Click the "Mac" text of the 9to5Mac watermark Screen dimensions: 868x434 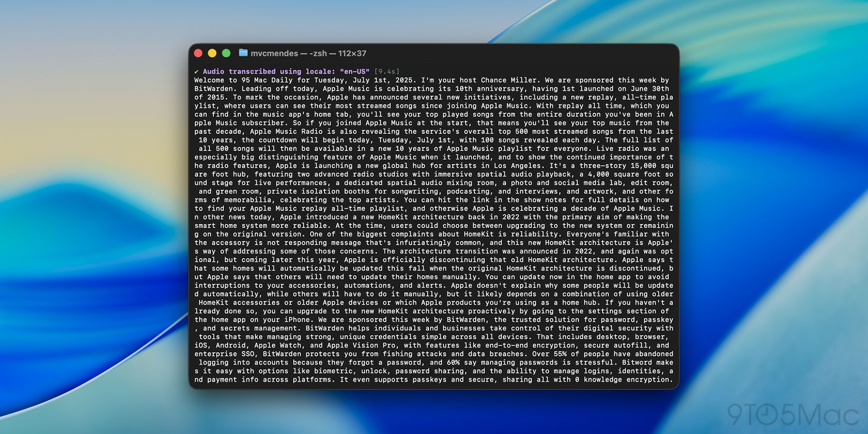[828, 415]
